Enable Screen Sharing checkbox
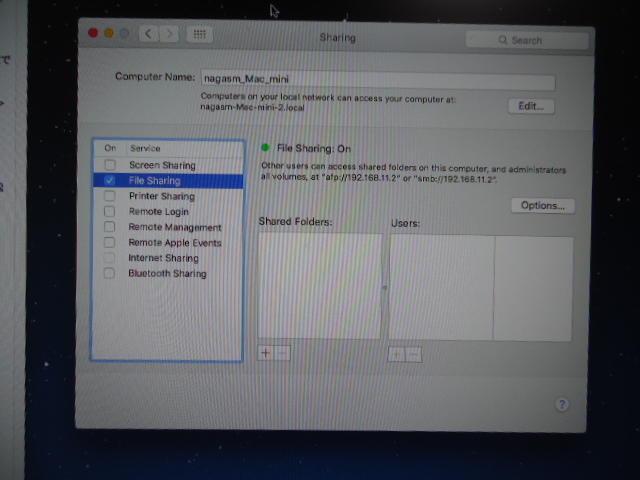The image size is (640, 480). point(110,164)
